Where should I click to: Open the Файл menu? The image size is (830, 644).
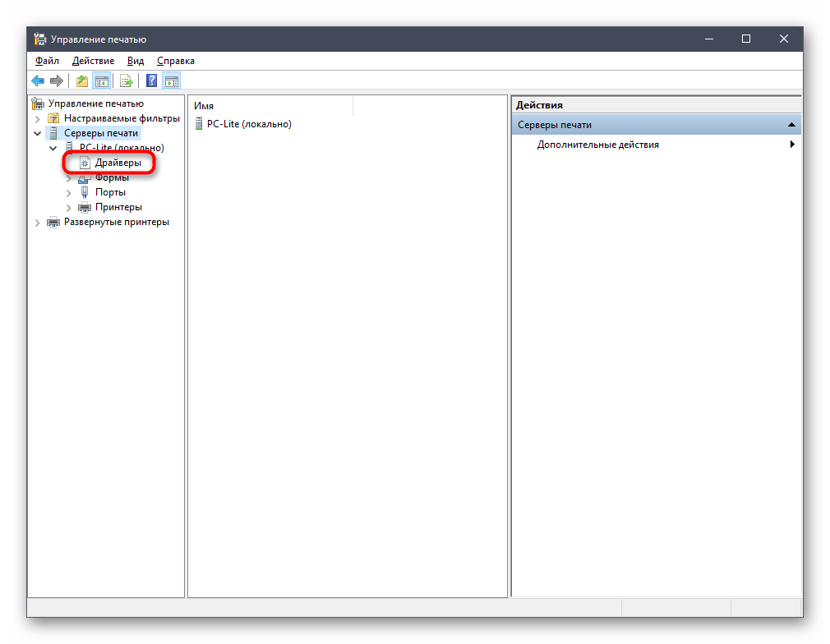[x=47, y=61]
